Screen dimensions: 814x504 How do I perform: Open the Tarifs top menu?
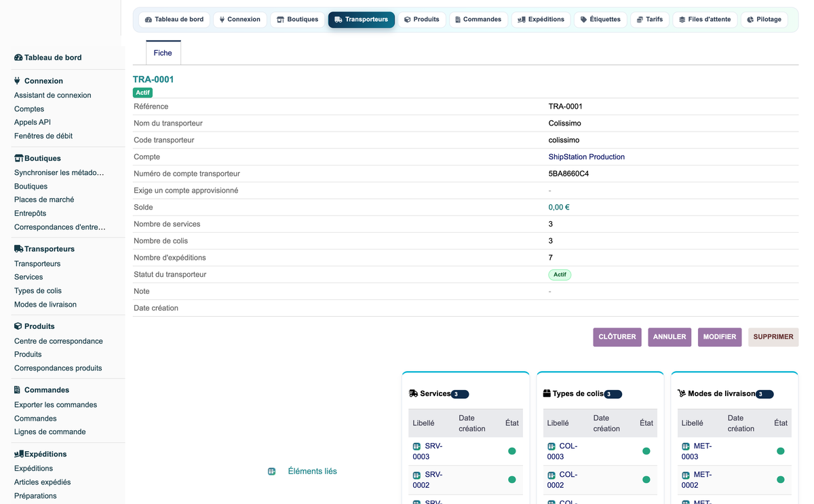[650, 20]
